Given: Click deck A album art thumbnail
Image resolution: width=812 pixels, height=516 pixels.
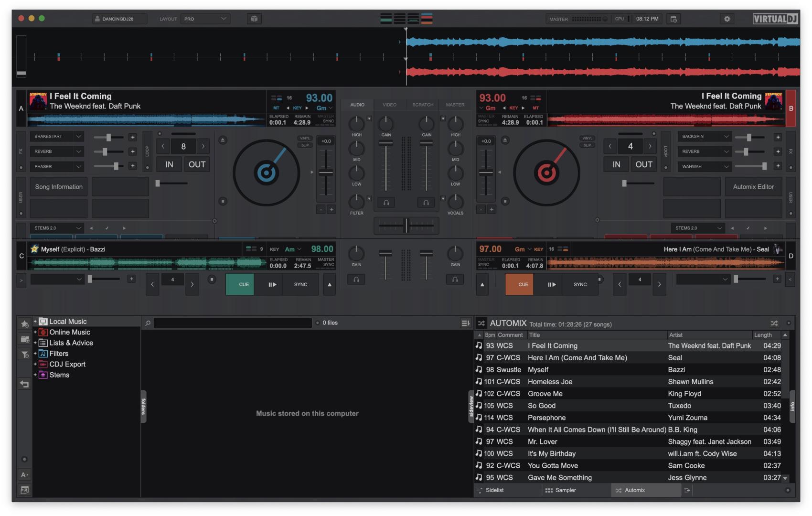Looking at the screenshot, I should click(38, 101).
